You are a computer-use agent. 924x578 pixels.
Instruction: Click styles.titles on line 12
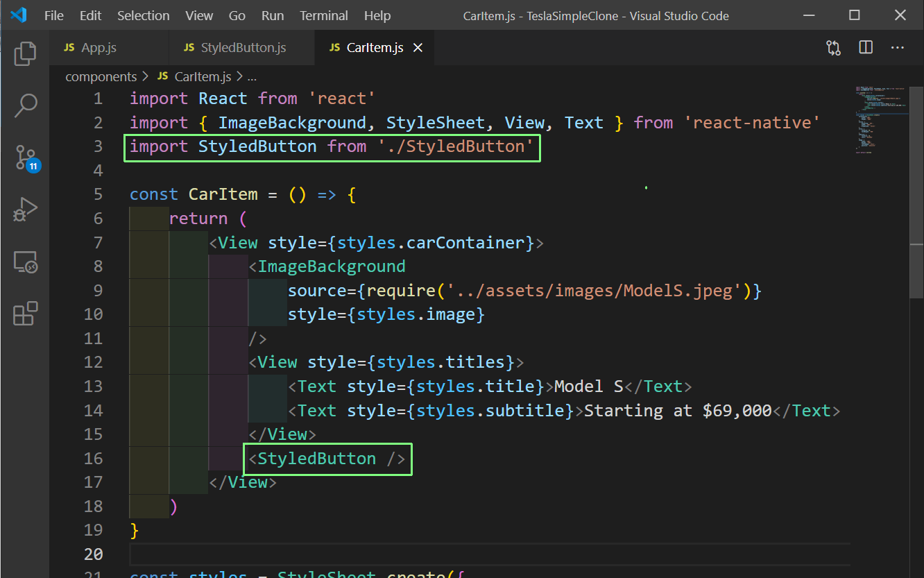click(440, 362)
